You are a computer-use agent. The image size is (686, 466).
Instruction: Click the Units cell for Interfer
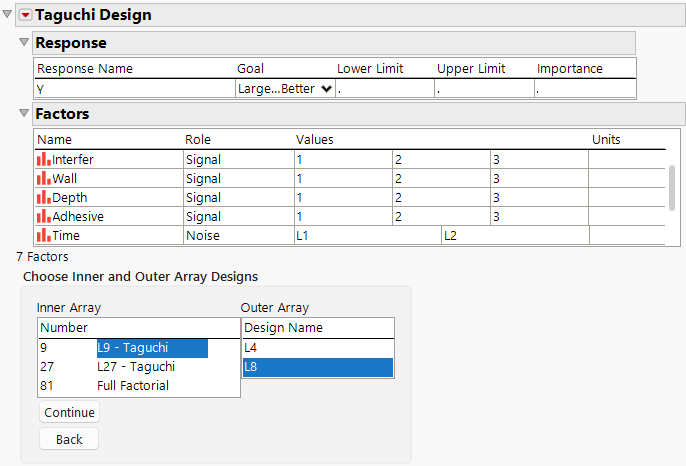[x=627, y=159]
